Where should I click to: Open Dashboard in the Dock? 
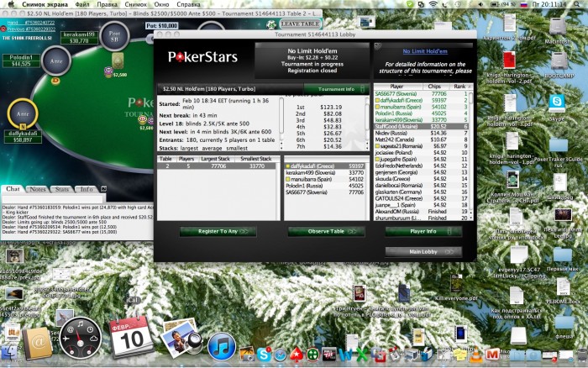pos(81,338)
